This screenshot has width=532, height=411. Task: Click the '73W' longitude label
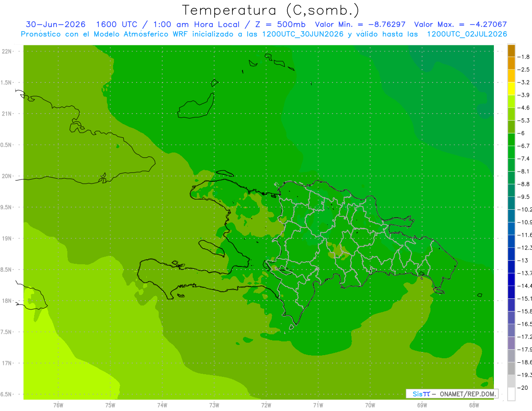coord(214,405)
